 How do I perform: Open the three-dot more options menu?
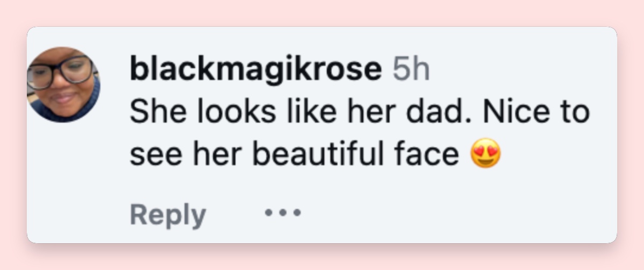[x=283, y=213]
